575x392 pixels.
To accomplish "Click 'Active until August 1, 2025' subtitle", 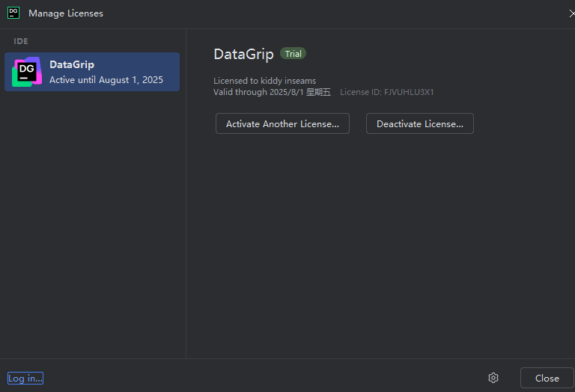I will pos(106,80).
